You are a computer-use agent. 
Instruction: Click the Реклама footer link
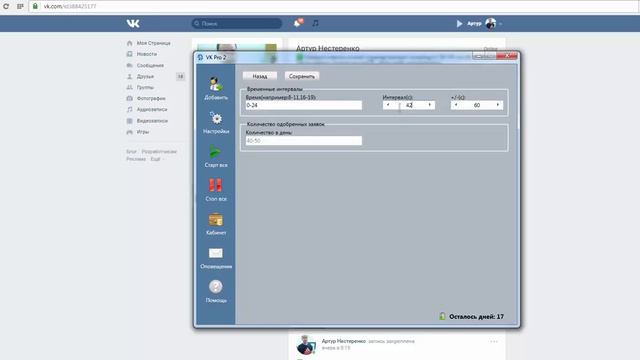click(x=136, y=159)
